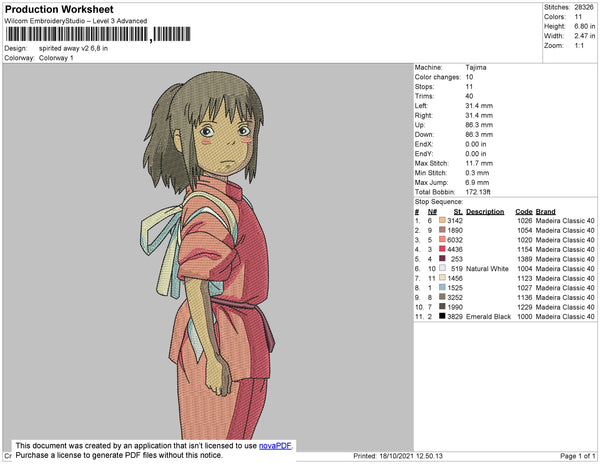Click 'Madeira Classic 40' in stop 1 row
The height and width of the screenshot is (464, 600).
click(565, 221)
